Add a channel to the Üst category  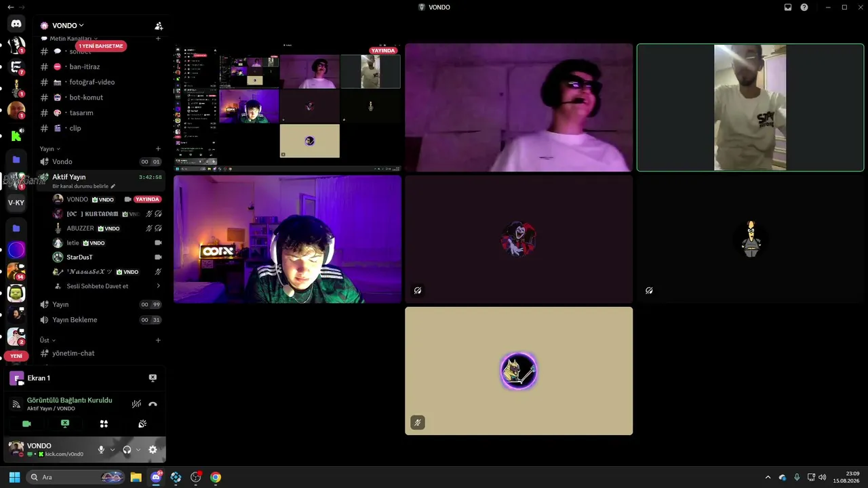[158, 340]
